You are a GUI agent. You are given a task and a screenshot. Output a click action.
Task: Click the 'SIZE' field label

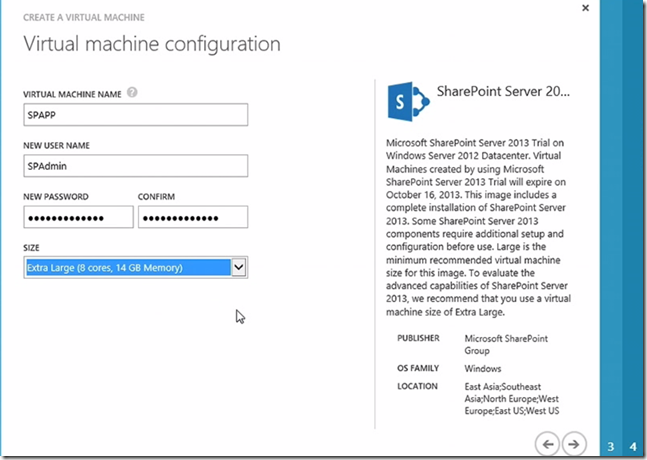tap(31, 248)
